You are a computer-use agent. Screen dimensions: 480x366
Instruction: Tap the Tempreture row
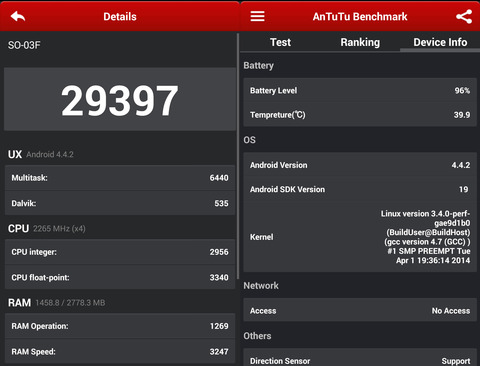[x=360, y=115]
